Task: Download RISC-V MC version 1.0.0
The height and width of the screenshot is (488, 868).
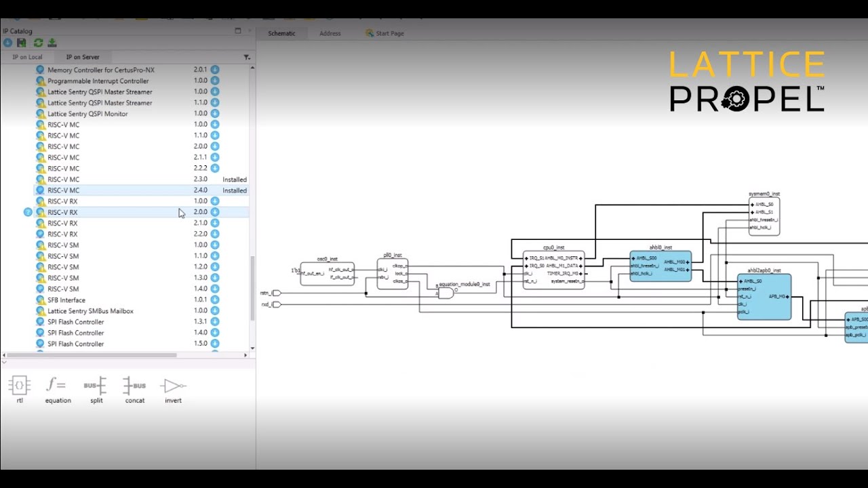Action: (x=215, y=124)
